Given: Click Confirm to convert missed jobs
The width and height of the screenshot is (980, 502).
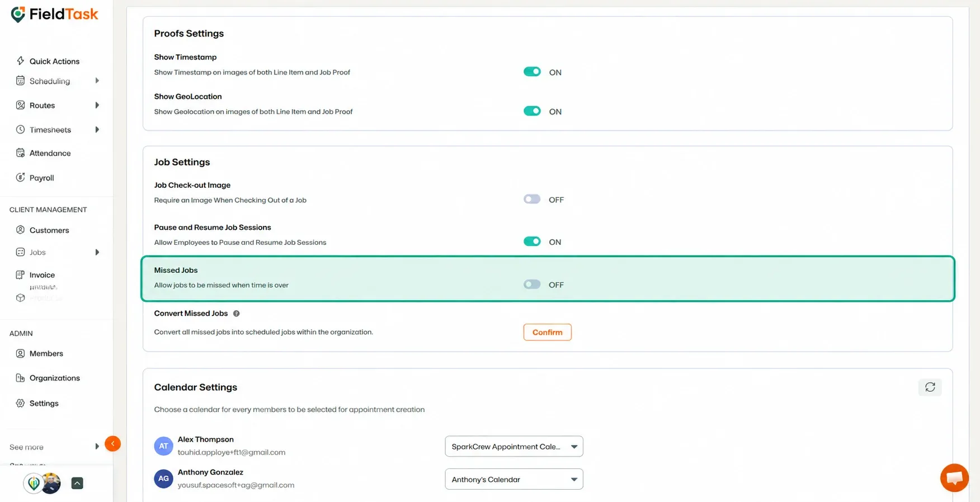Looking at the screenshot, I should coord(547,332).
